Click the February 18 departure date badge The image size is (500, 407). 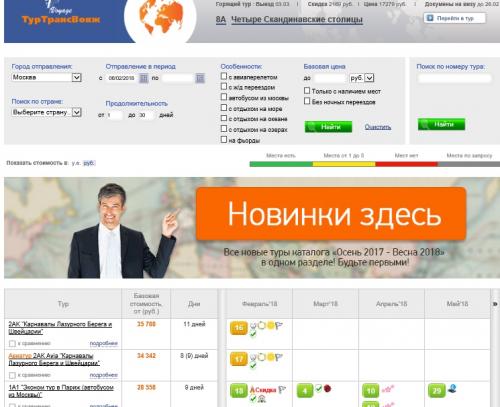(239, 391)
